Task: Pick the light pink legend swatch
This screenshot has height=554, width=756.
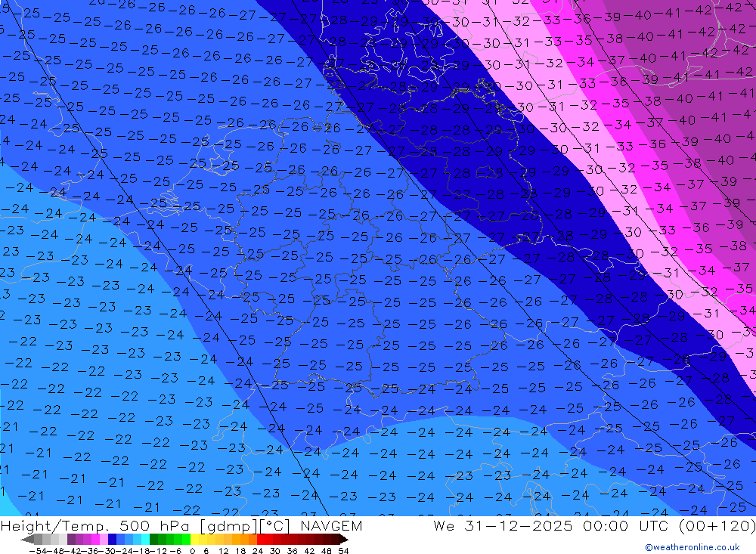Action: [x=104, y=539]
